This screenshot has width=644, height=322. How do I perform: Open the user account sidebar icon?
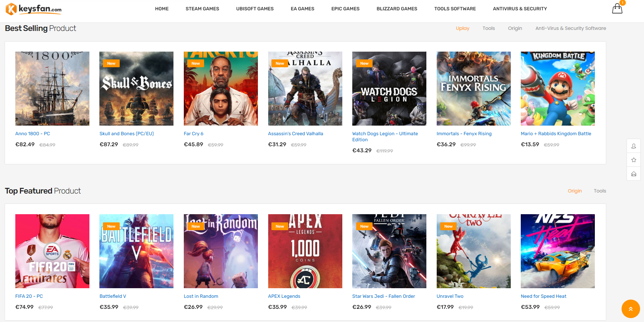pos(634,146)
